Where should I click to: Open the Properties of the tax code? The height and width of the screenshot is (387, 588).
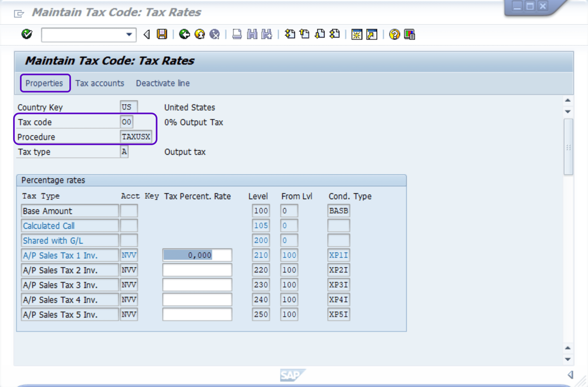45,83
